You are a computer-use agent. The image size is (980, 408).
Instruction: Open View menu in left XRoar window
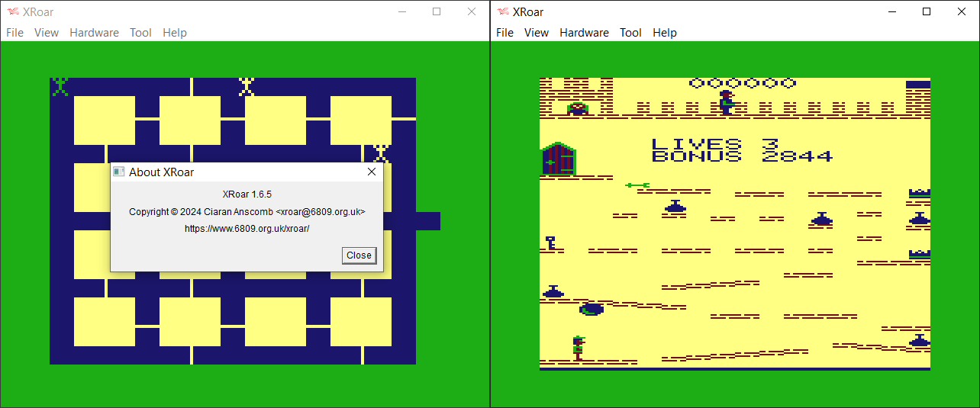click(x=47, y=33)
